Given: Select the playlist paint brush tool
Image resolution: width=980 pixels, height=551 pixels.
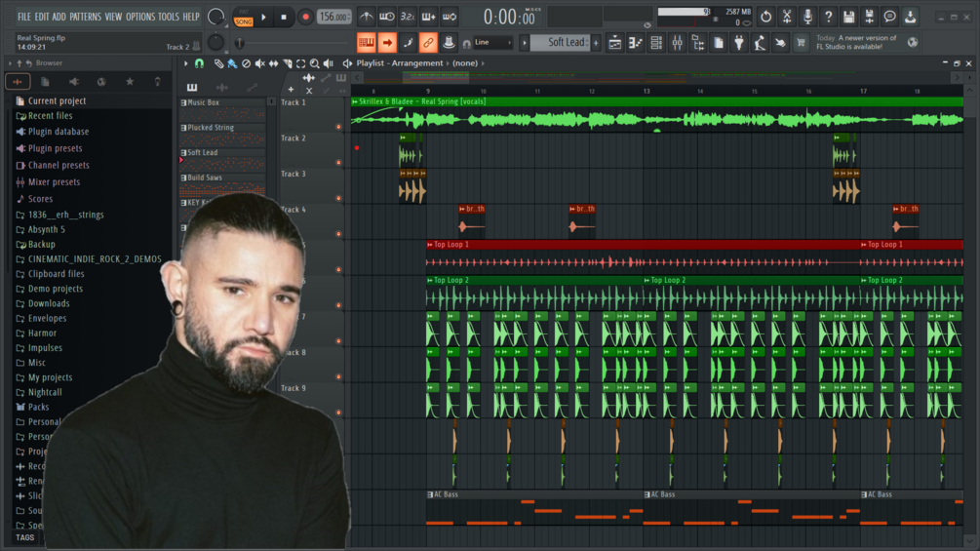Looking at the screenshot, I should click(232, 63).
